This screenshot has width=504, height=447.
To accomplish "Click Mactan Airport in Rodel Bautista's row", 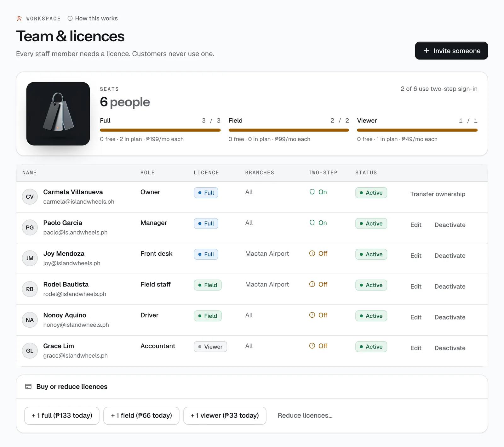I will click(267, 285).
